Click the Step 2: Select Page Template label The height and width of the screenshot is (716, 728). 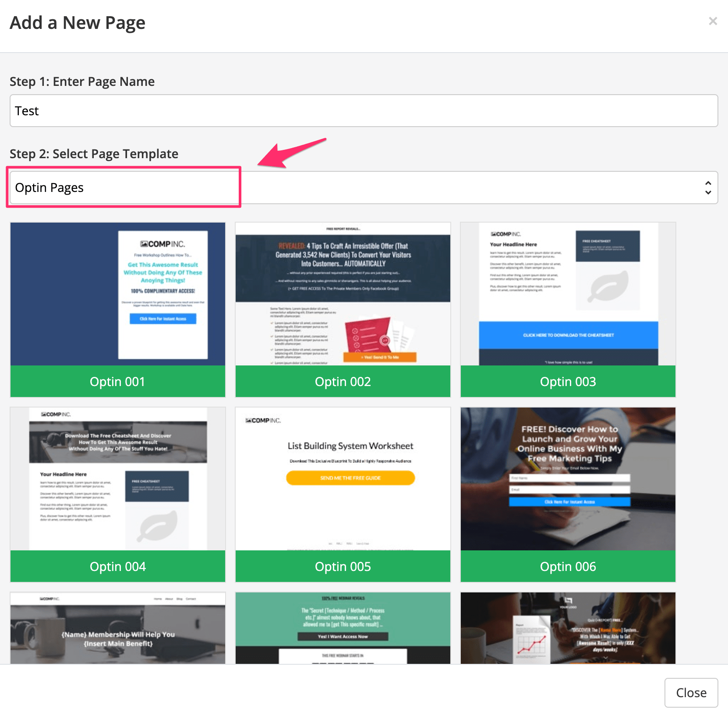click(x=94, y=154)
